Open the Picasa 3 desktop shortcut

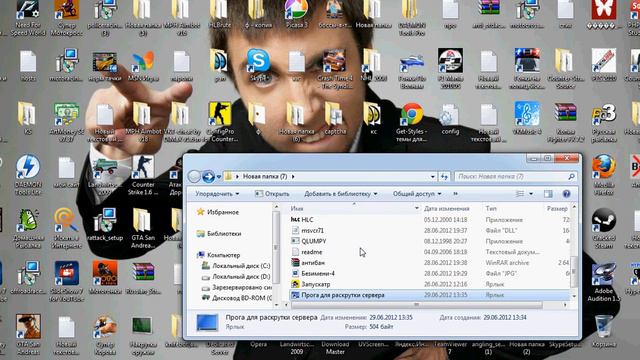coord(296,13)
